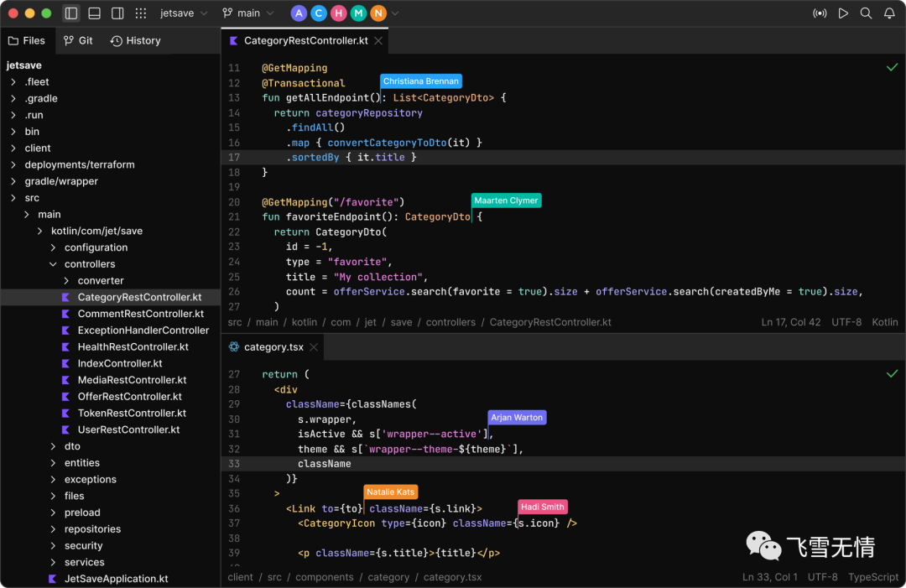Click the Kotlin icon of JetSaveApplication.kt

(x=53, y=578)
